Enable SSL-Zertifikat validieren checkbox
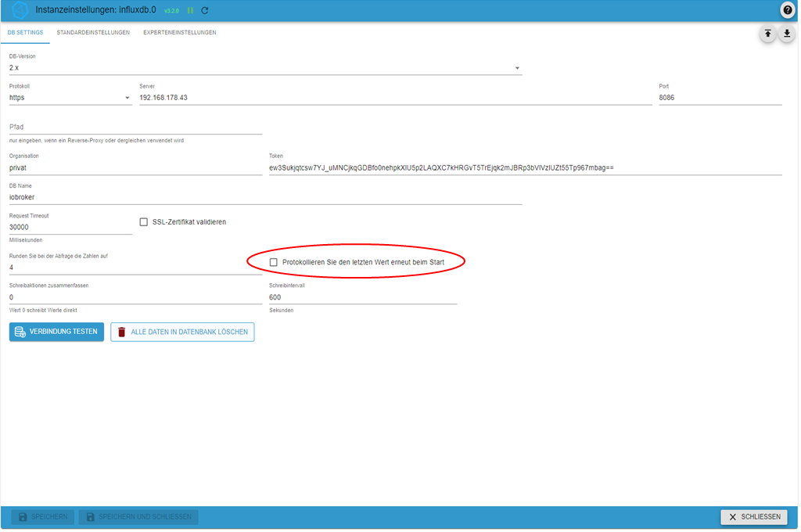 [144, 221]
